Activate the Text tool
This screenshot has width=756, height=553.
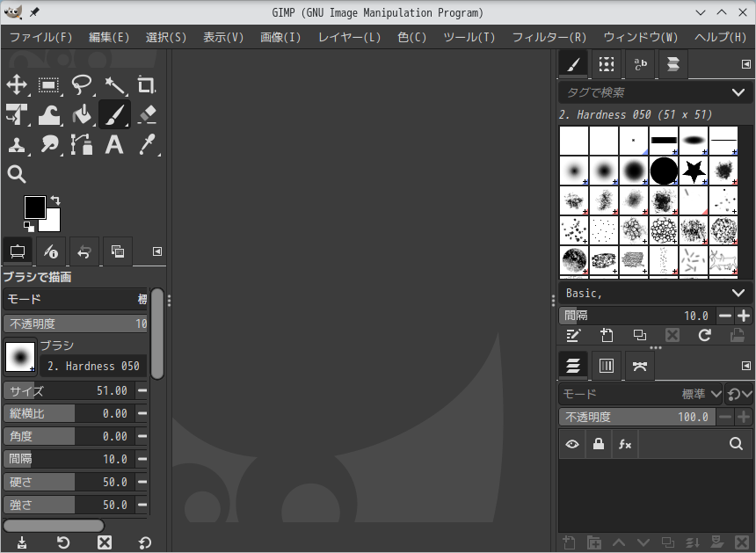click(114, 144)
